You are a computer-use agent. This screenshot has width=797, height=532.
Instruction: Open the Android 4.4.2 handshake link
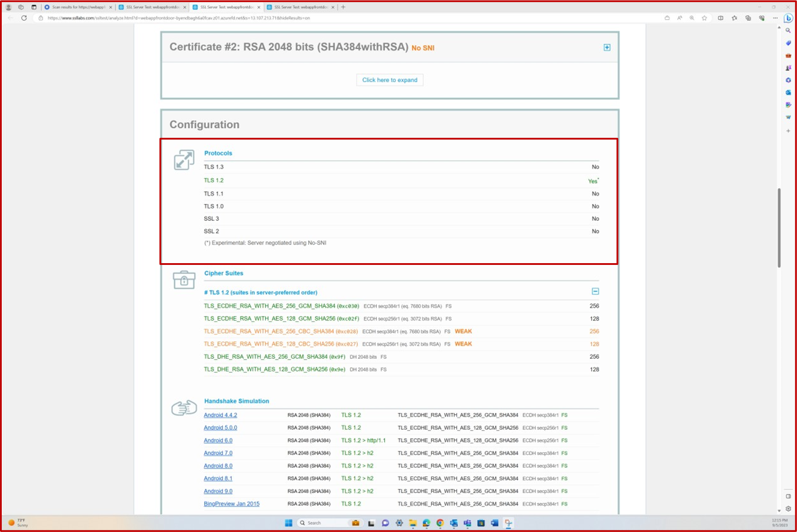coord(220,415)
